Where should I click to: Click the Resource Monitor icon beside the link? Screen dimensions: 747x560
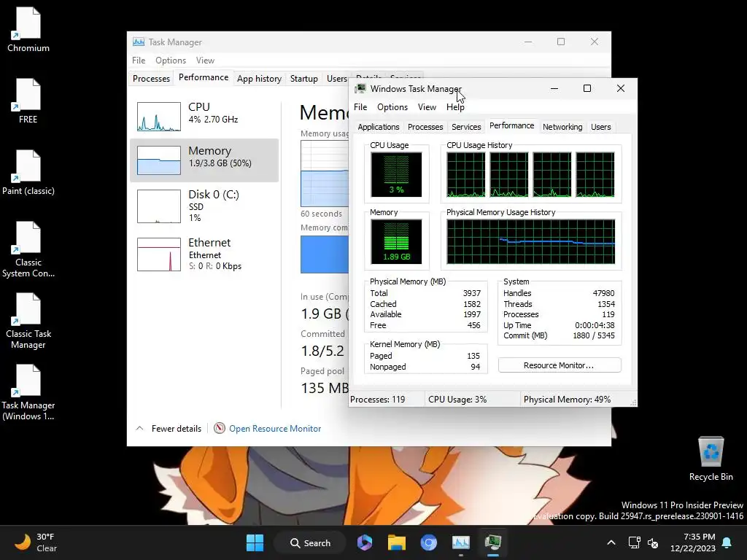click(x=219, y=428)
